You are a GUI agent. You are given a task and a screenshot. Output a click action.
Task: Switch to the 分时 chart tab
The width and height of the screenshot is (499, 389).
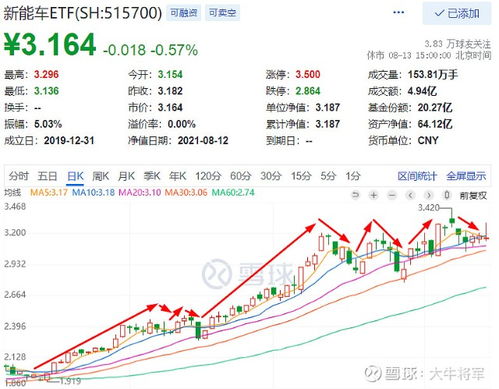19,176
